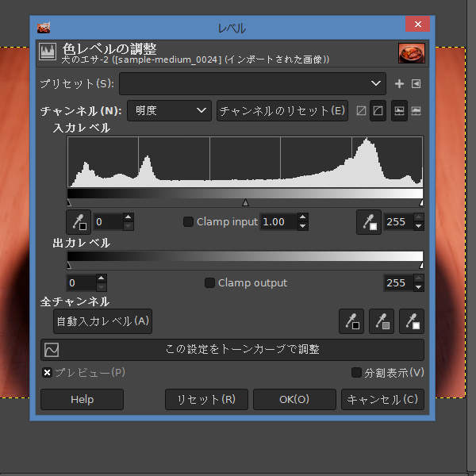Click the input black point slider handle
This screenshot has height=476, width=476.
point(69,203)
